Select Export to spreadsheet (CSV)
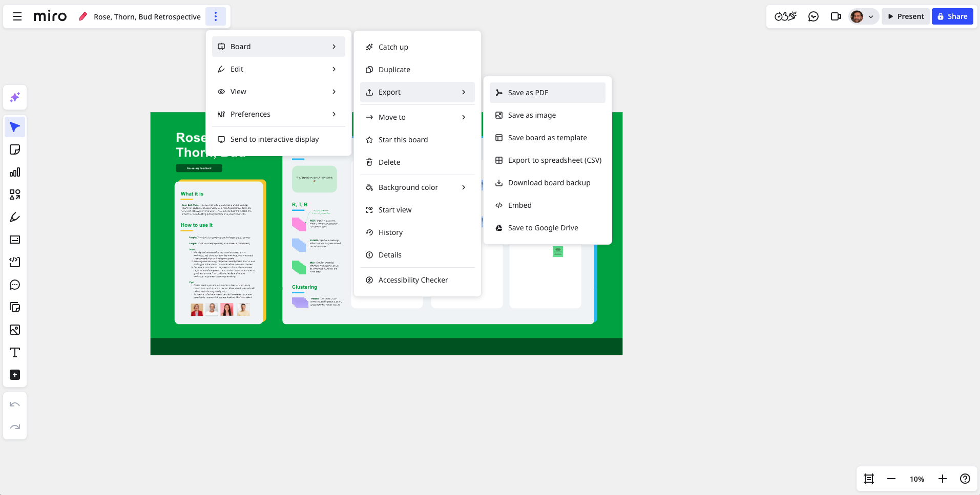Screen dimensions: 980x495 (x=554, y=160)
